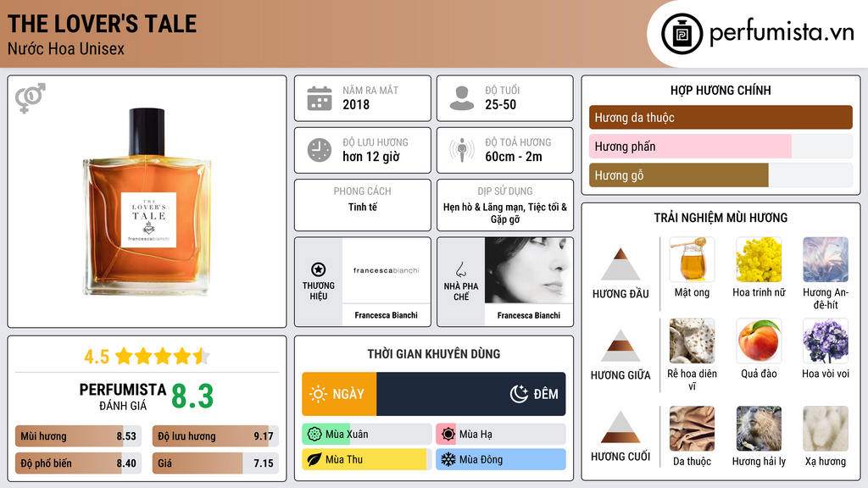The width and height of the screenshot is (868, 488).
Task: Click the Mùa Đông season bar
Action: point(500,459)
